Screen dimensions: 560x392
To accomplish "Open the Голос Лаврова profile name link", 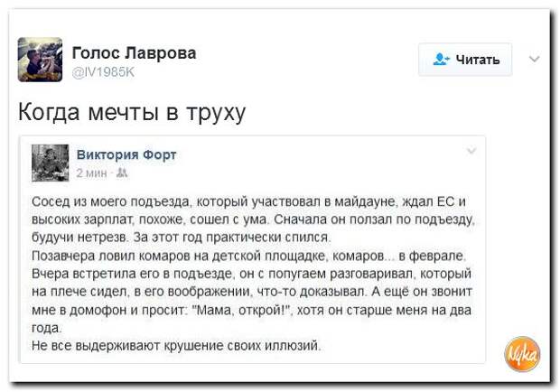I will (x=134, y=53).
